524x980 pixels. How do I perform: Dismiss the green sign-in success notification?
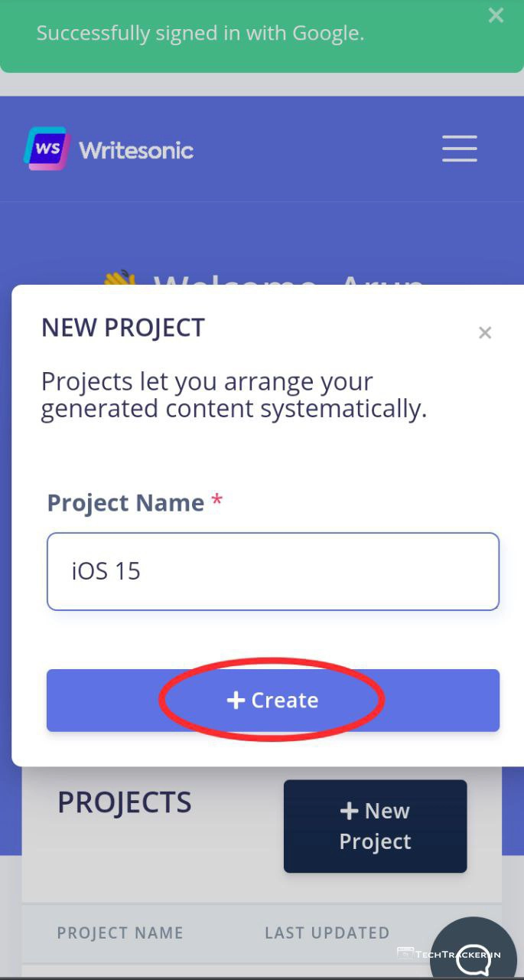coord(496,15)
